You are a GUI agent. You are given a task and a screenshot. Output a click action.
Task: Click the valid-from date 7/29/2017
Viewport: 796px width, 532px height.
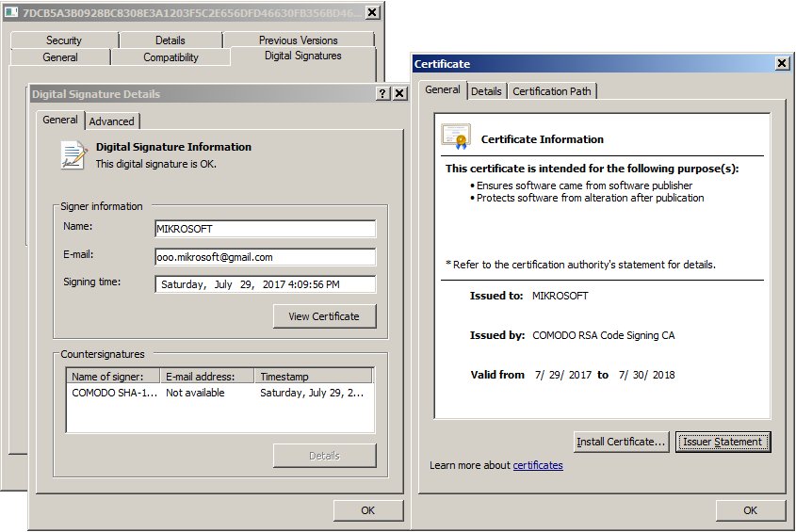tap(563, 375)
